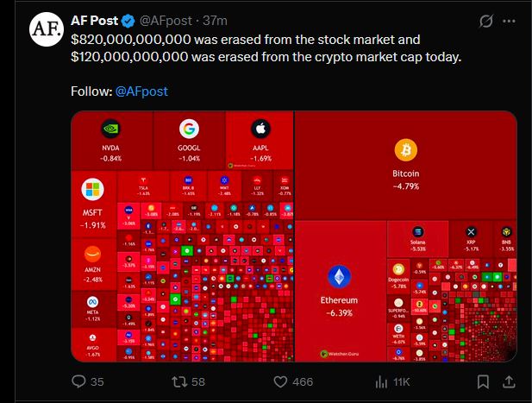The image size is (532, 403).
Task: Open view analytics bar chart icon
Action: pos(382,381)
